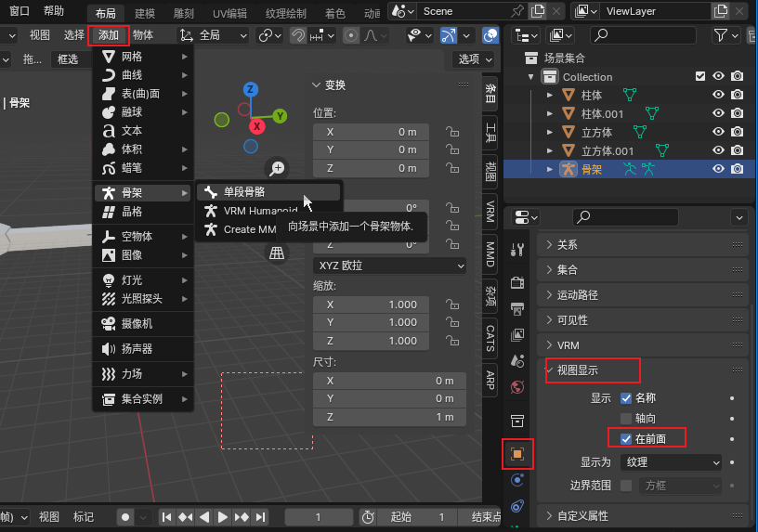The height and width of the screenshot is (532, 758).
Task: Open the Tool properties wrench icon
Action: tap(517, 250)
